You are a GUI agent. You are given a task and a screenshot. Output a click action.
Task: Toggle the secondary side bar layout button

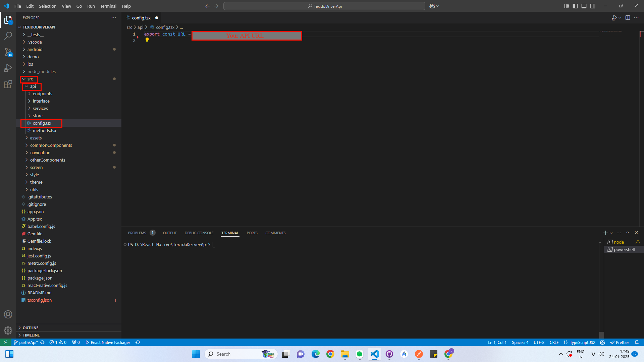[x=593, y=6]
